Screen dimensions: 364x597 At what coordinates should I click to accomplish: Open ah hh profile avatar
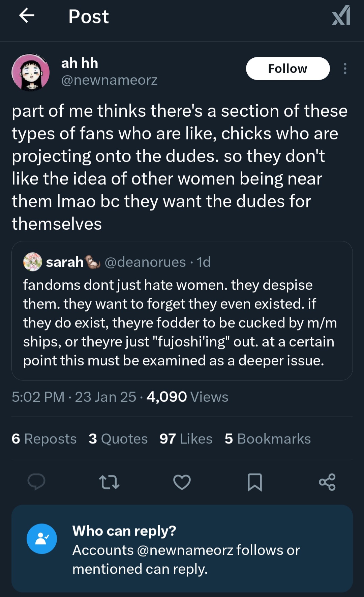point(31,73)
